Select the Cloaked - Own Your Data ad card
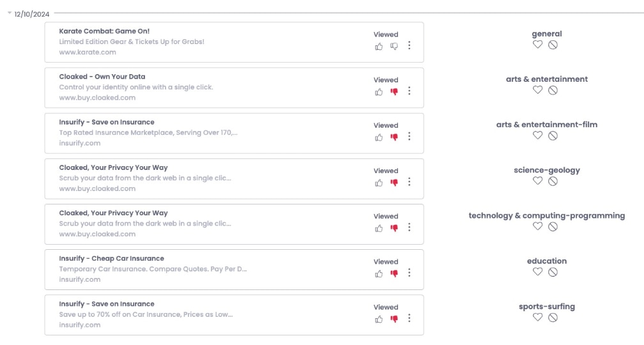The image size is (644, 345). tap(234, 88)
